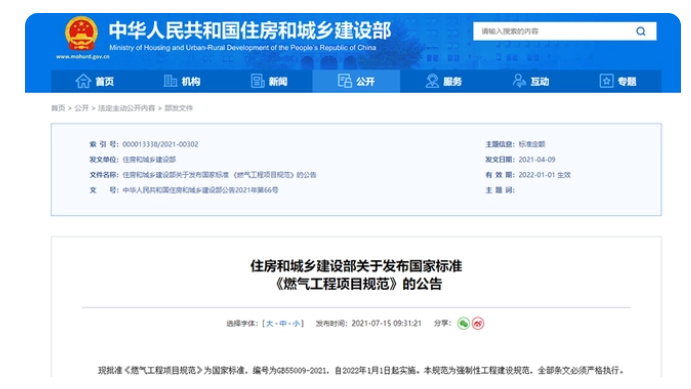Select large font size 大
This screenshot has width=691, height=389.
270,323
